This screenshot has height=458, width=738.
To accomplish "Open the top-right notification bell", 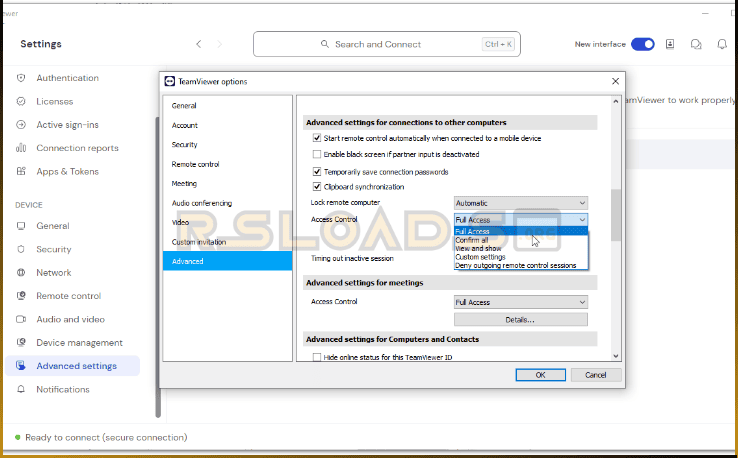I will [x=722, y=44].
